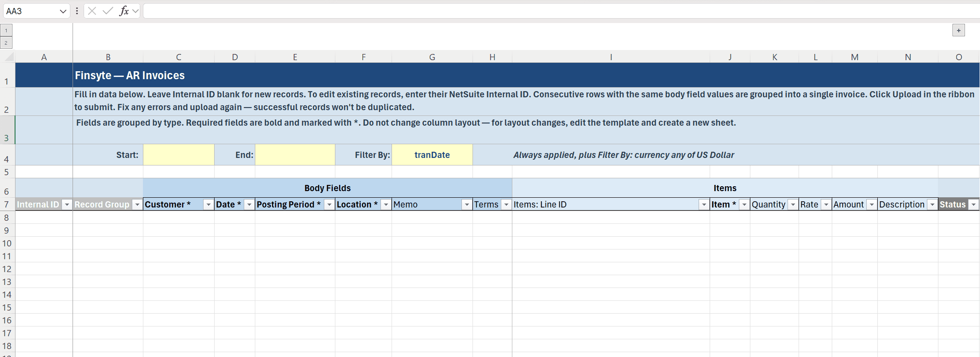Open the Location * filter dropdown
The width and height of the screenshot is (980, 357).
[386, 204]
